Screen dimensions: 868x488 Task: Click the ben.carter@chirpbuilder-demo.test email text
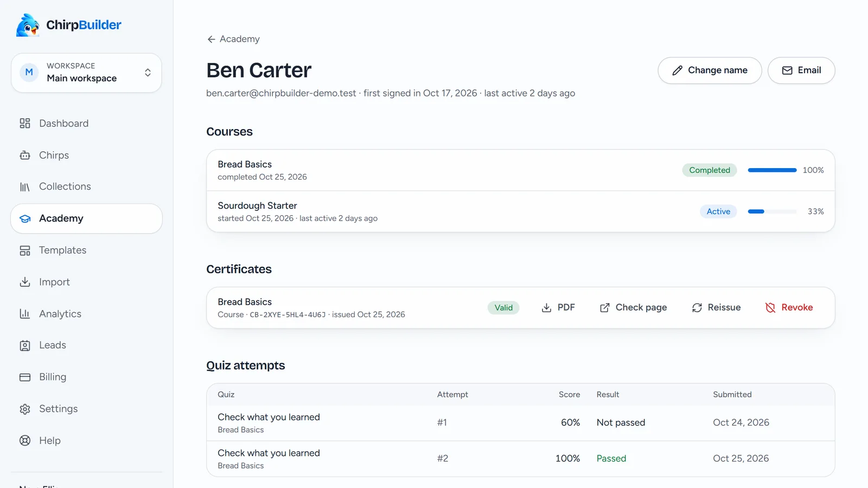[281, 93]
